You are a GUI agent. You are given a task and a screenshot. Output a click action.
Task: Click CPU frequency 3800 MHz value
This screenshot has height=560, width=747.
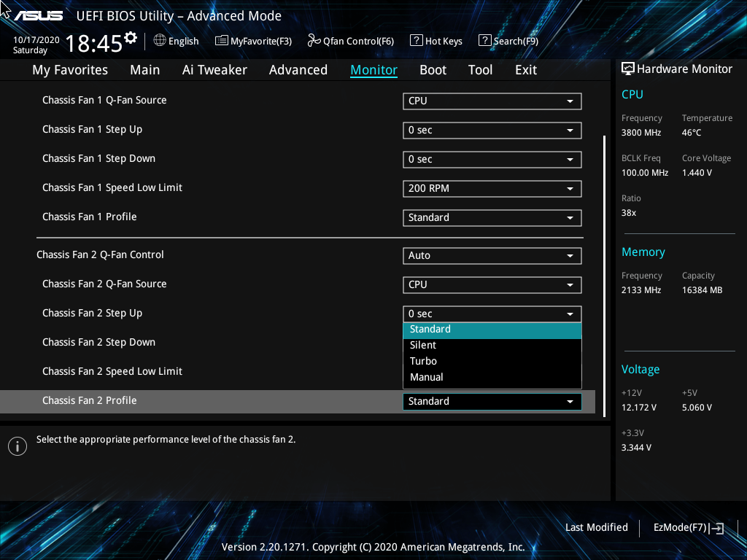click(x=641, y=133)
